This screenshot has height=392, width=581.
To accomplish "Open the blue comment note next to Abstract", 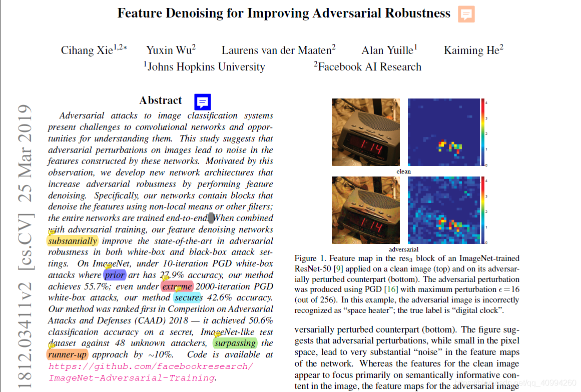I will [x=202, y=102].
